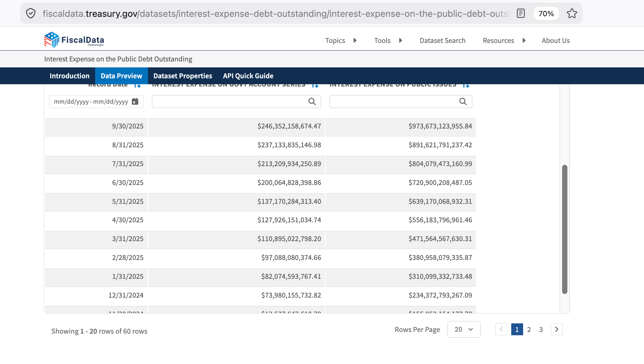Switch to the API Quick Guide tab
The height and width of the screenshot is (364, 644).
tap(248, 76)
